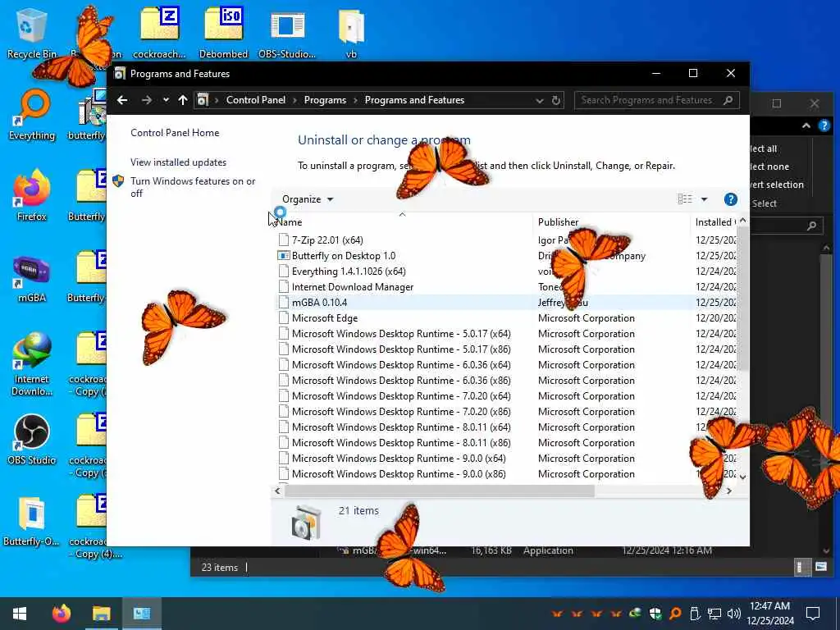Go forward in Programs and Features
The image size is (840, 630).
coord(146,100)
